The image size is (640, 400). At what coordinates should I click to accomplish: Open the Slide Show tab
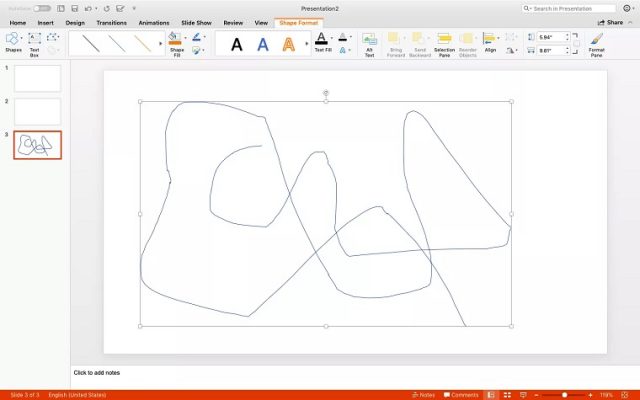(x=195, y=22)
